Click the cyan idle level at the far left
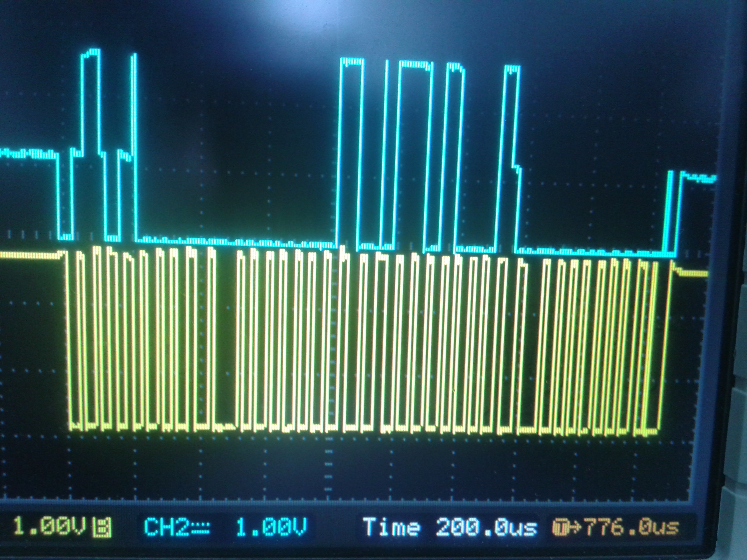The width and height of the screenshot is (747, 560). click(x=29, y=154)
